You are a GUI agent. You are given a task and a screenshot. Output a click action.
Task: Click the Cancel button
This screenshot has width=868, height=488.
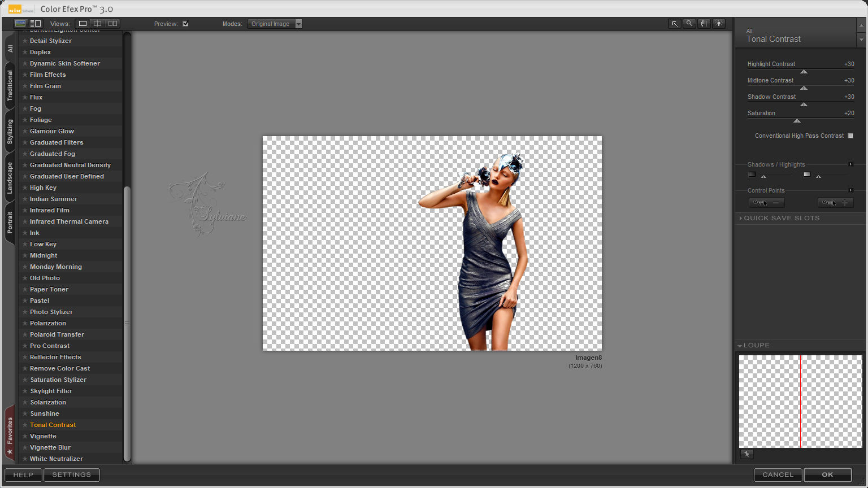click(x=778, y=475)
